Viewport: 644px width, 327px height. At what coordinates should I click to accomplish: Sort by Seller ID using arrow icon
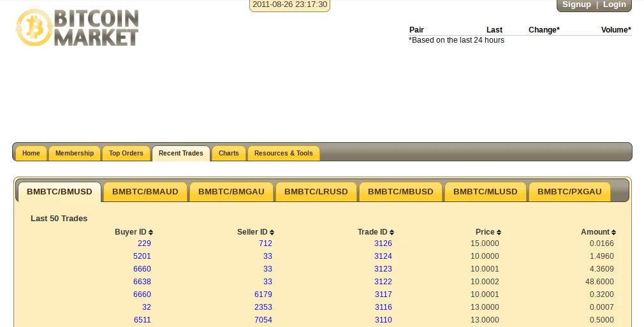pyautogui.click(x=272, y=233)
